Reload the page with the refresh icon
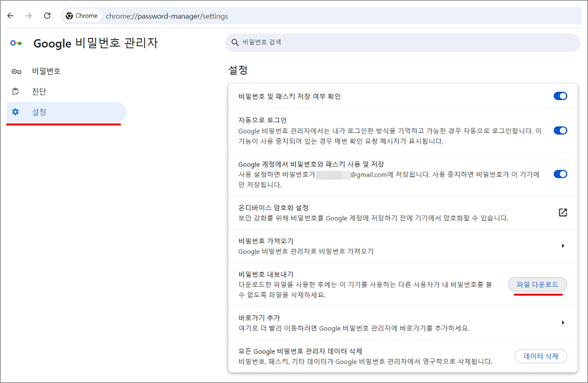Image resolution: width=588 pixels, height=383 pixels. coord(47,16)
